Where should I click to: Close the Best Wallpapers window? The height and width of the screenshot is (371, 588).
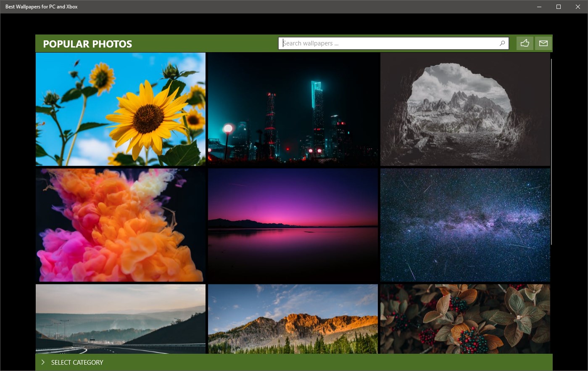pos(578,7)
